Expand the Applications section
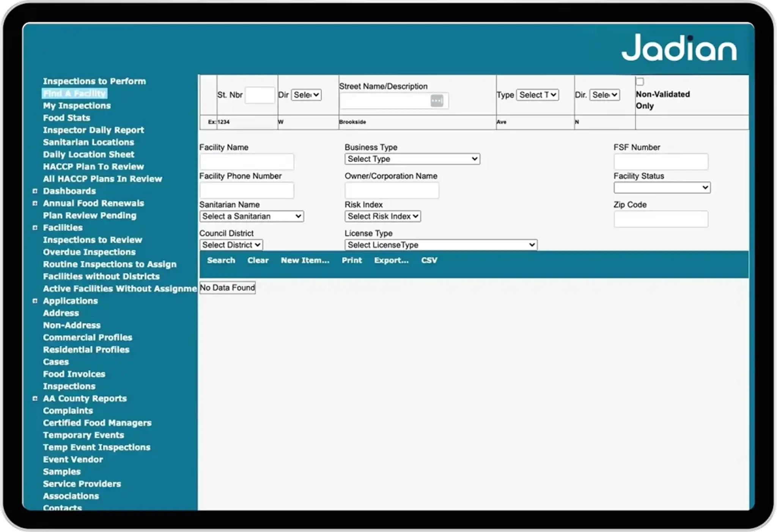777x532 pixels. click(35, 301)
